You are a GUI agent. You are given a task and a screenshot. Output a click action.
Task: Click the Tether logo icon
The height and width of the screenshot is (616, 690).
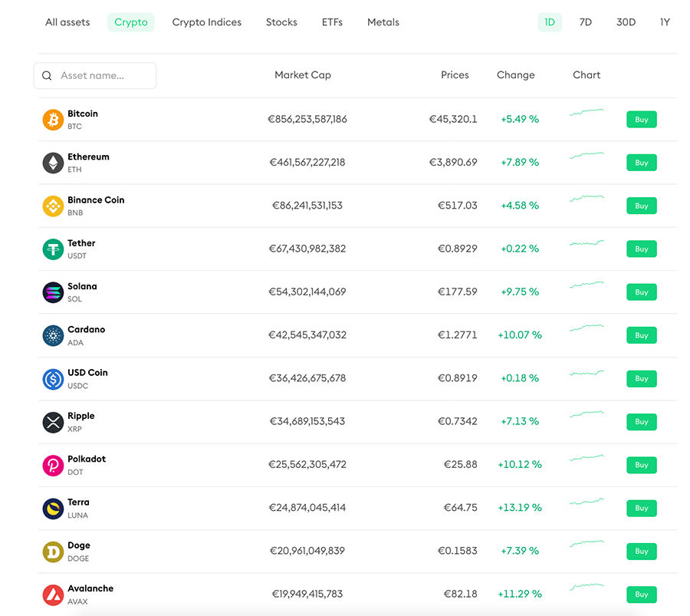click(53, 249)
